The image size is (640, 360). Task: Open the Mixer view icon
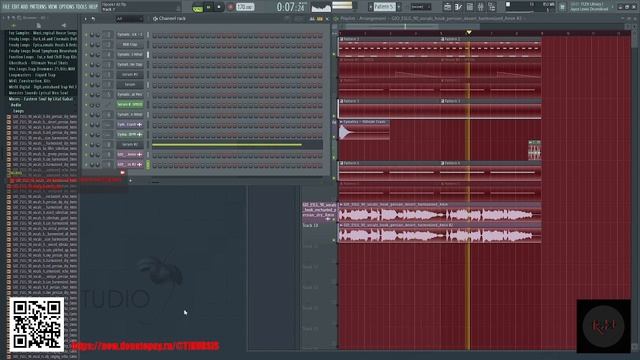click(x=481, y=7)
